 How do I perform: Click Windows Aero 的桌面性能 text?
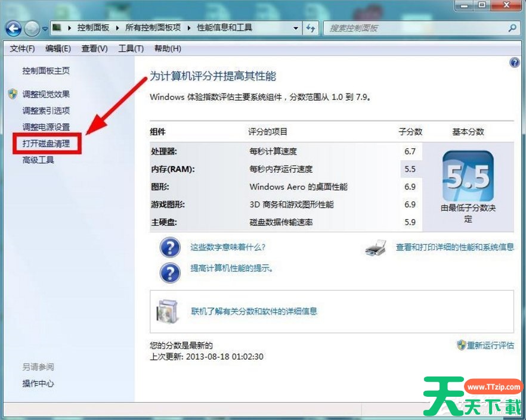click(x=299, y=186)
